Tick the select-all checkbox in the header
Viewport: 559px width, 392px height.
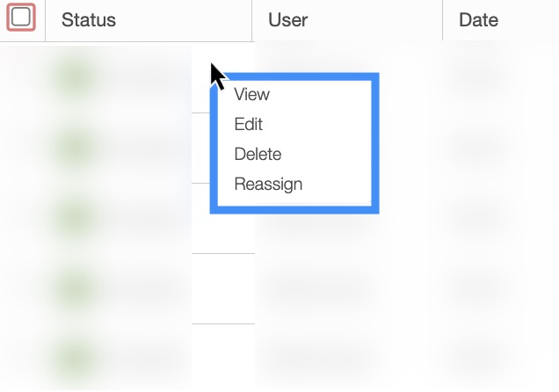tap(20, 18)
